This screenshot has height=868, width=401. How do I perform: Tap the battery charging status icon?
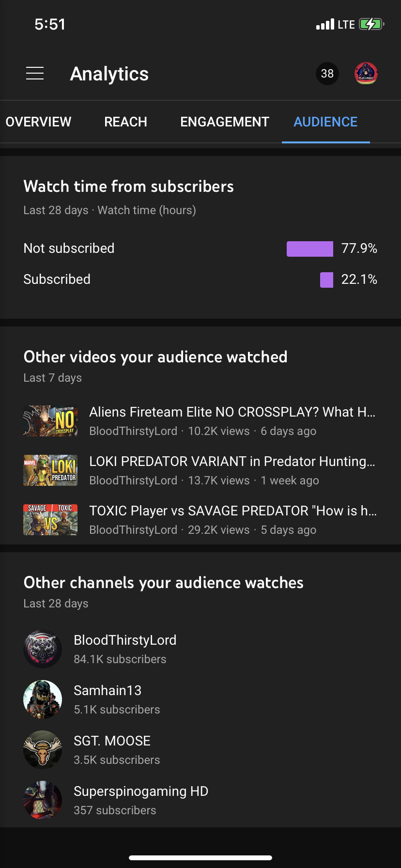click(371, 24)
